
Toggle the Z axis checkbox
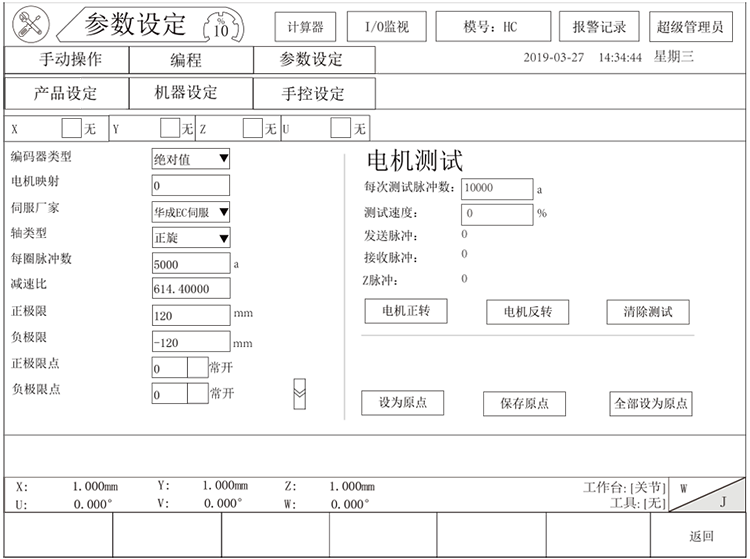254,128
